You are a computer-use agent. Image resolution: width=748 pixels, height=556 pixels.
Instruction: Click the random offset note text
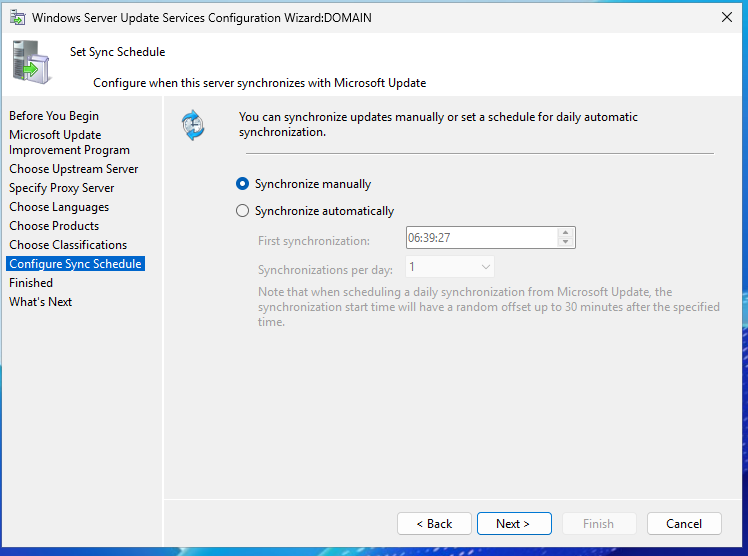[x=488, y=307]
